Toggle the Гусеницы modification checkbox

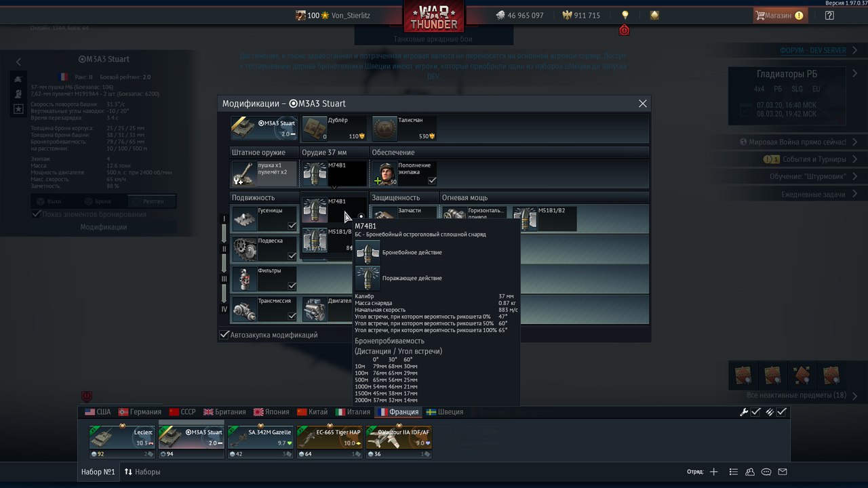coord(292,226)
